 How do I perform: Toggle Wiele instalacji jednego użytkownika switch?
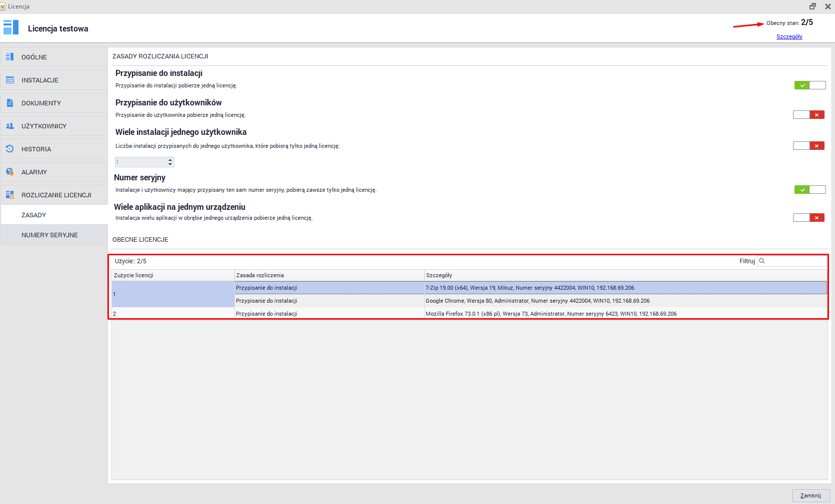tap(809, 146)
